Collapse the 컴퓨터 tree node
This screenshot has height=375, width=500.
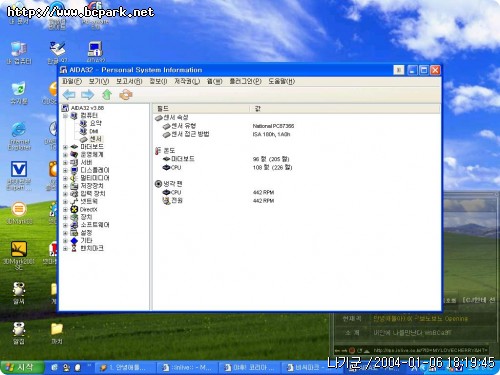[x=65, y=116]
